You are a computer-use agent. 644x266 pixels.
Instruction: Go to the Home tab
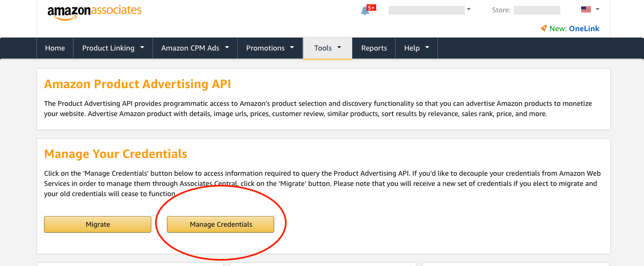point(55,48)
